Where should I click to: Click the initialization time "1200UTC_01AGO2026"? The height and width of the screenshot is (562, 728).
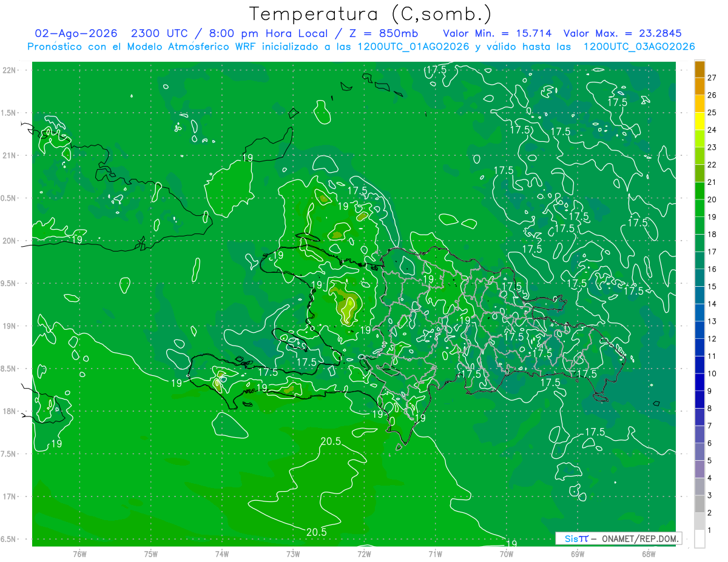pos(413,47)
